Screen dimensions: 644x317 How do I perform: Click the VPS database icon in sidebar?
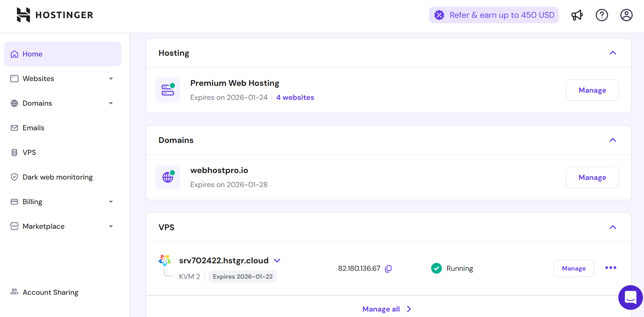click(x=14, y=153)
